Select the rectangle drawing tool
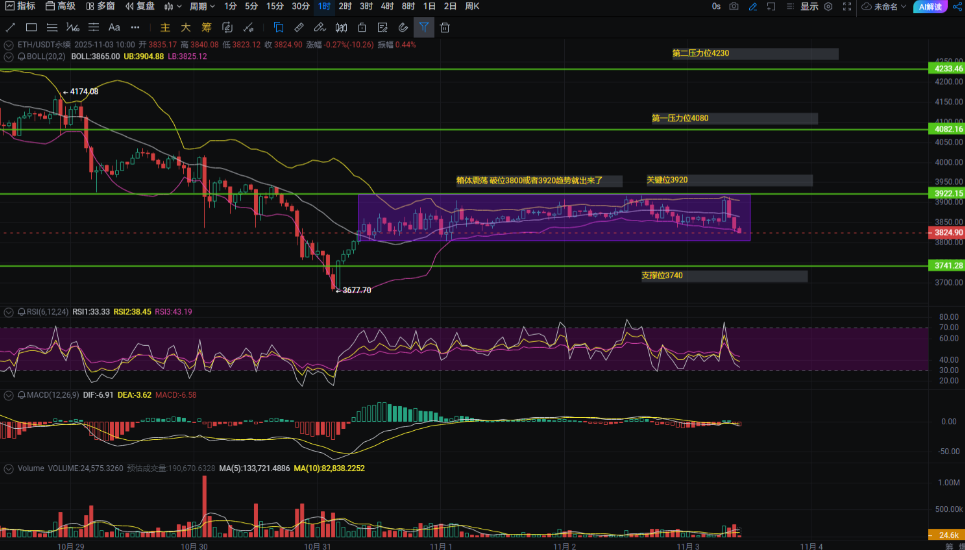Image resolution: width=965 pixels, height=550 pixels. coord(32,27)
